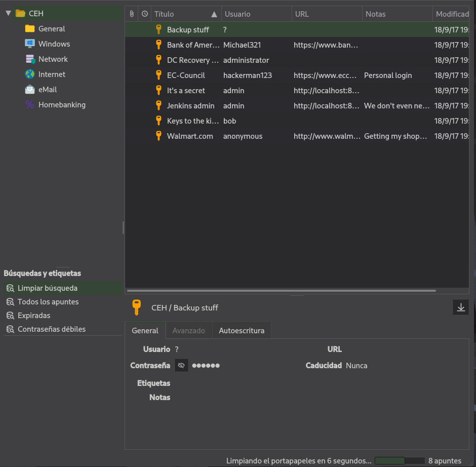
Task: Open the Autoescritura tab
Action: 242,330
